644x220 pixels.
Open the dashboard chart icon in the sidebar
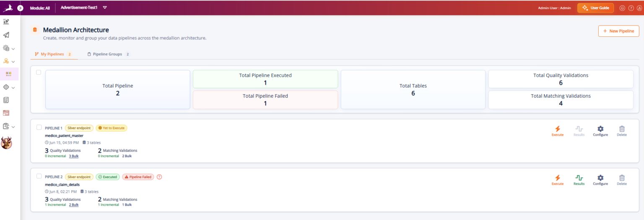[6, 22]
